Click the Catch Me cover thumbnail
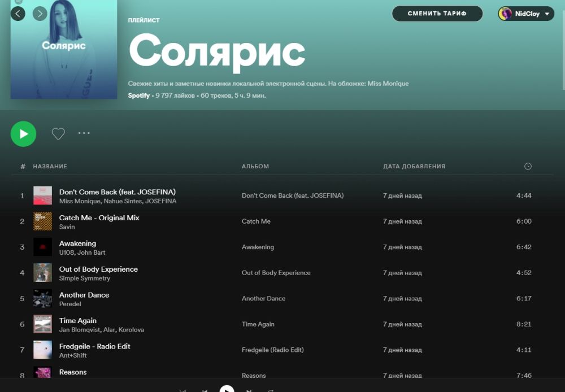 pos(42,221)
